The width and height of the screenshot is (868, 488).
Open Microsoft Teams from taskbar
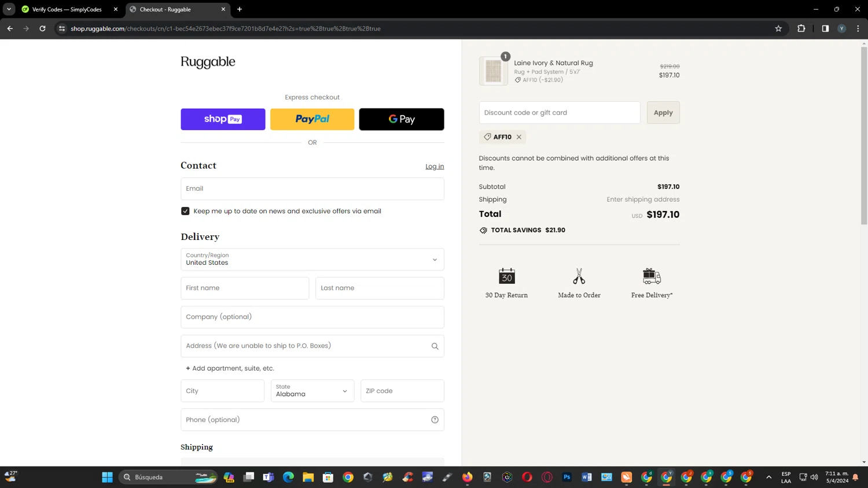pos(269,477)
